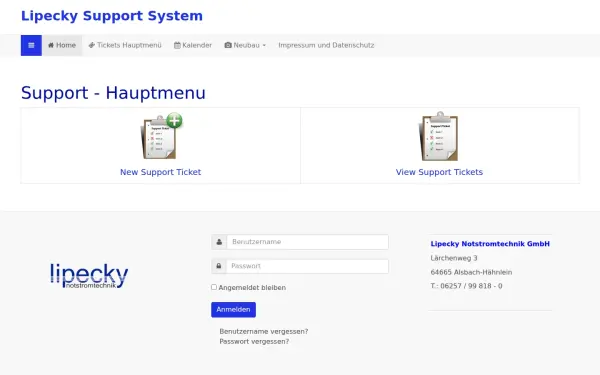Click the Anmelden button
600x375 pixels.
pos(233,310)
